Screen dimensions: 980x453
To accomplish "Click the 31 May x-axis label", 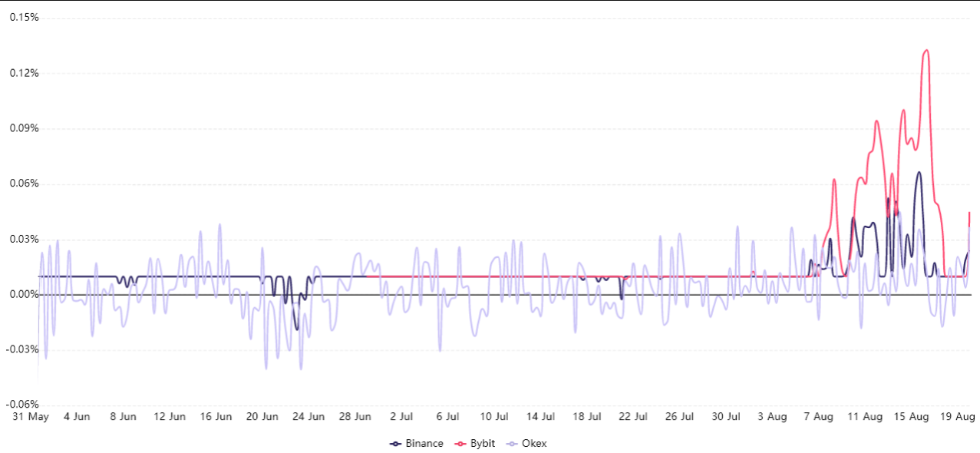I will coord(31,417).
